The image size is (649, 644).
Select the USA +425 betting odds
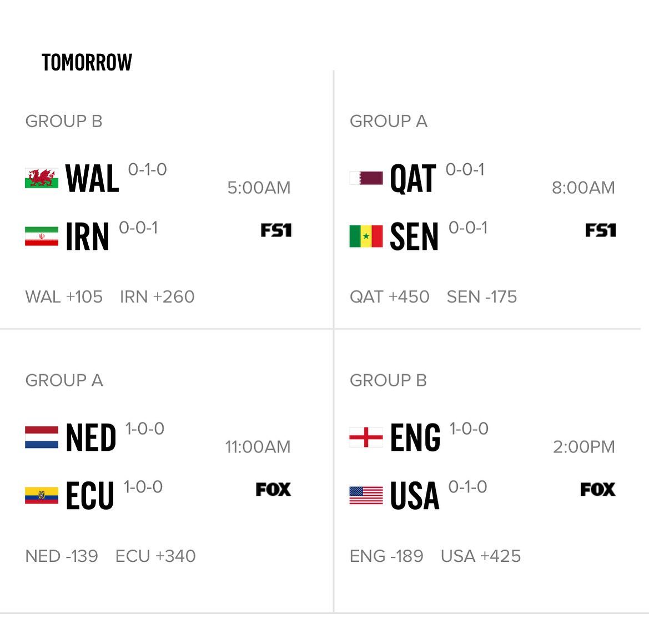pyautogui.click(x=481, y=556)
